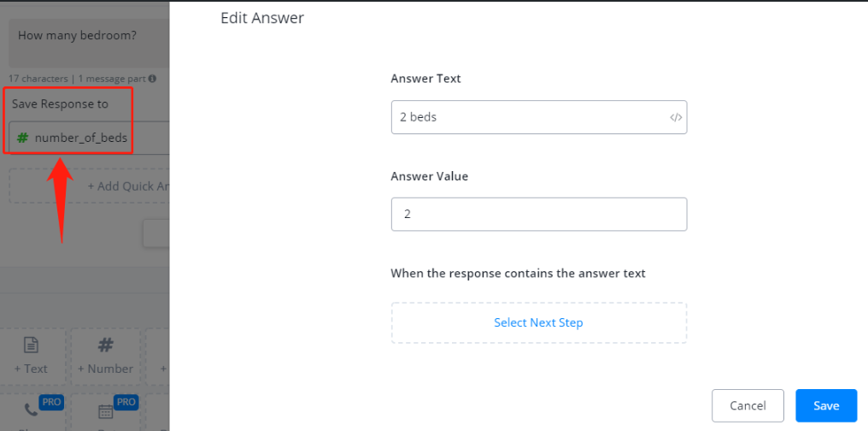Click the Answer Value input field
The height and width of the screenshot is (431, 868).
coord(538,215)
